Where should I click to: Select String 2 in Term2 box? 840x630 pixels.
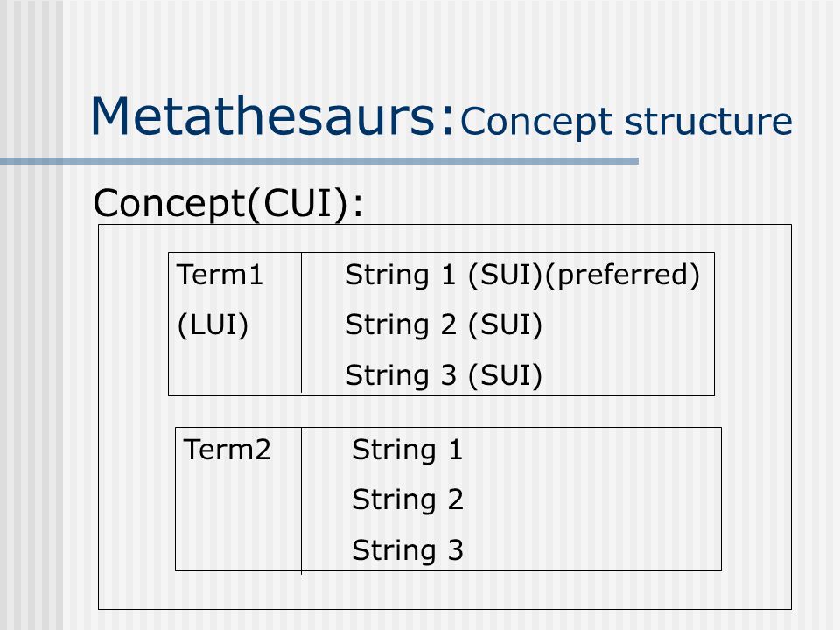pos(407,500)
